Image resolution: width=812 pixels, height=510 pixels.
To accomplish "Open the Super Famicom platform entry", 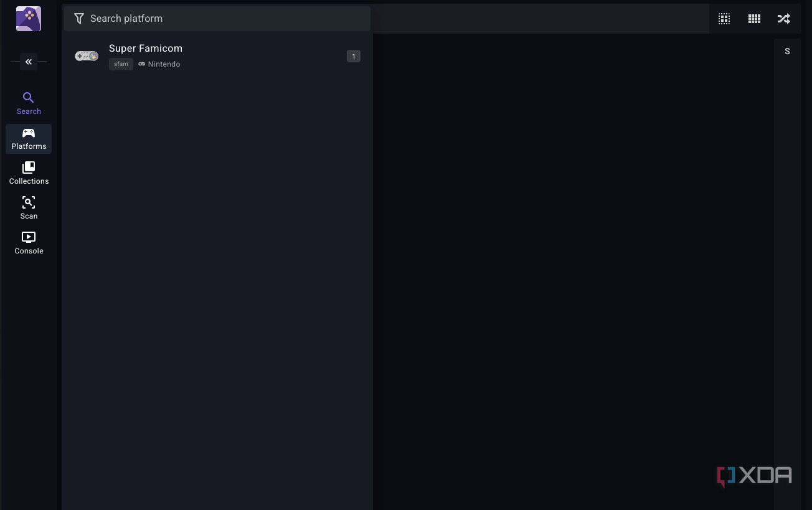I will [x=217, y=56].
